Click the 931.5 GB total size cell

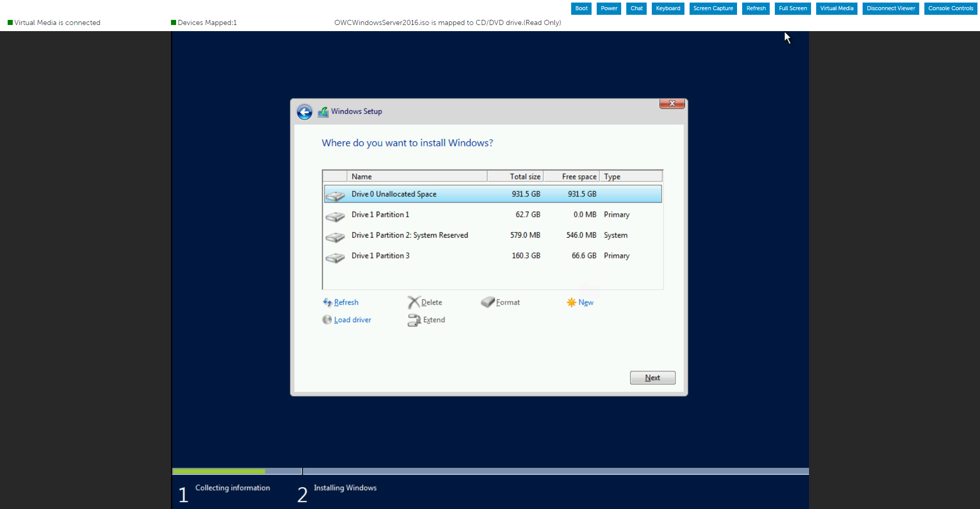coord(526,194)
